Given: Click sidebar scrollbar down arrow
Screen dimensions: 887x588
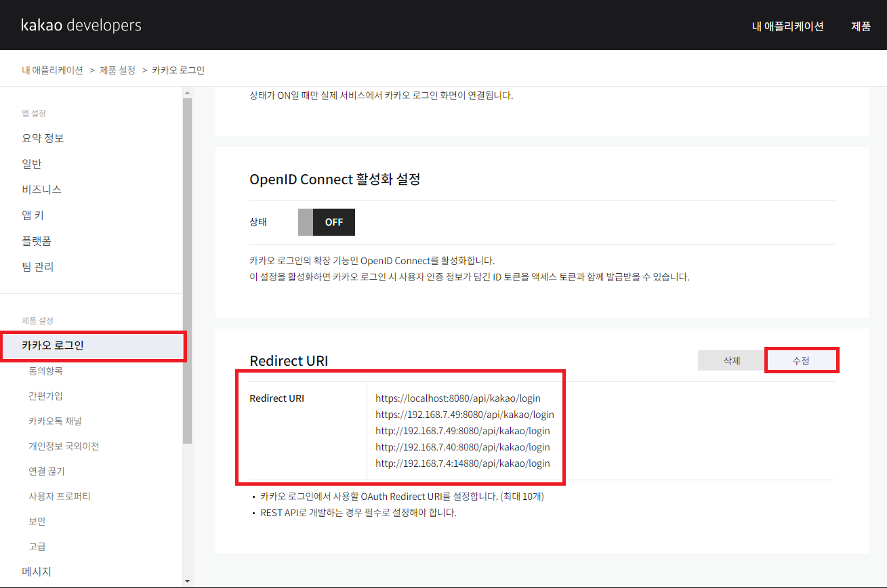Looking at the screenshot, I should point(187,581).
